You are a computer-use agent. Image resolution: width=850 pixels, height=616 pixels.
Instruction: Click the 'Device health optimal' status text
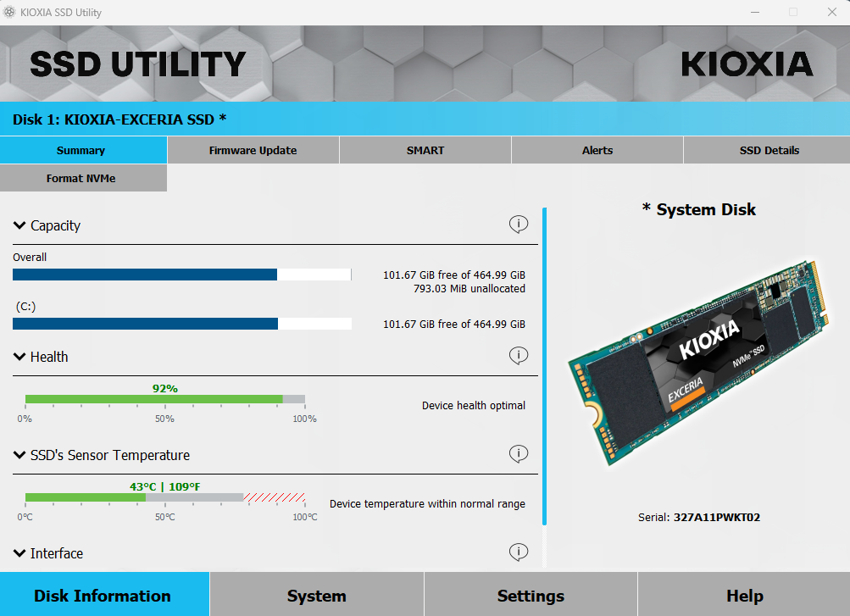pyautogui.click(x=473, y=406)
